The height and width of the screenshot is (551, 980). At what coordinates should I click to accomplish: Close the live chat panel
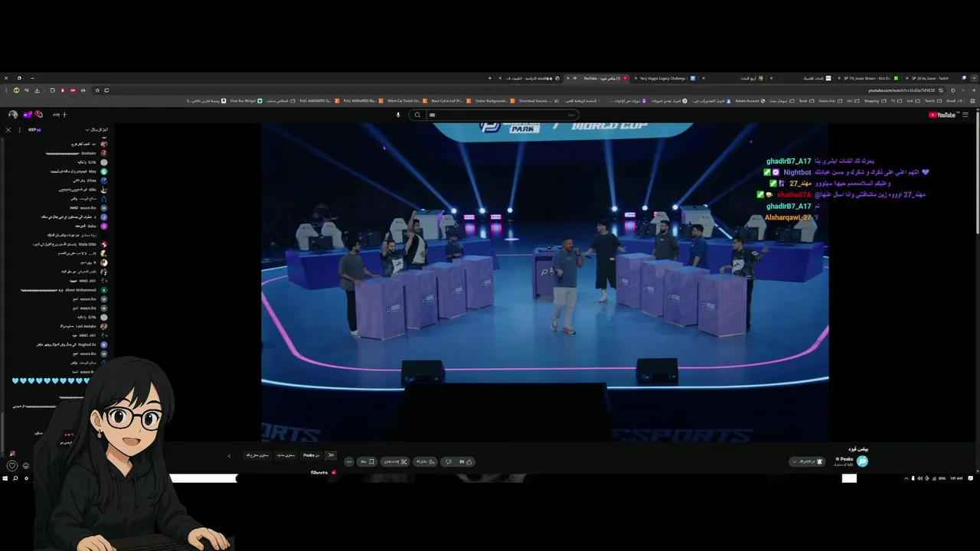click(x=8, y=129)
